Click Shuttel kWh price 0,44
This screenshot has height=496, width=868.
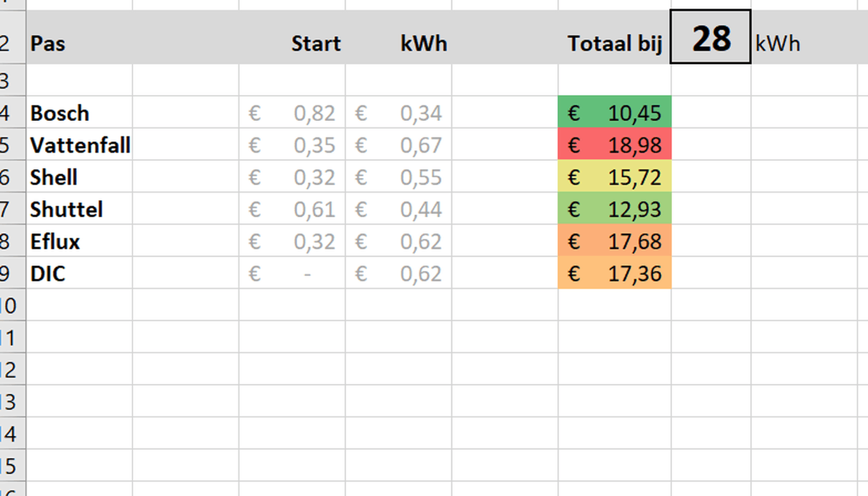tap(399, 209)
